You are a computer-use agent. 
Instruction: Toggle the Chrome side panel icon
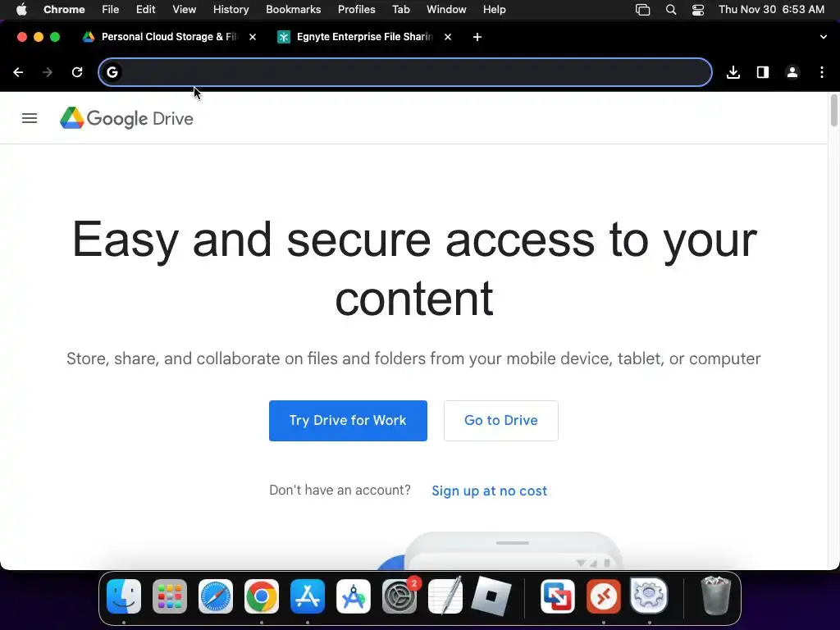click(x=763, y=72)
